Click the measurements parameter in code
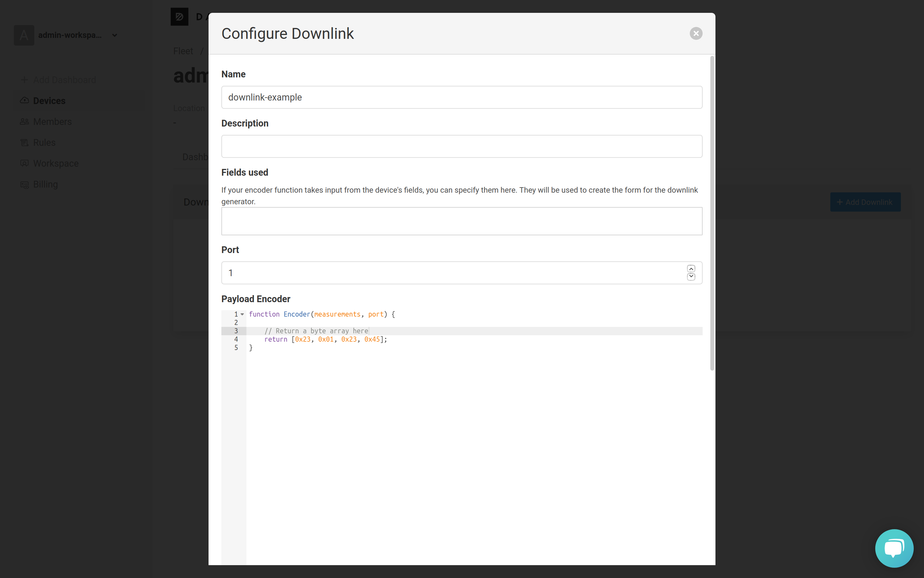 tap(337, 314)
